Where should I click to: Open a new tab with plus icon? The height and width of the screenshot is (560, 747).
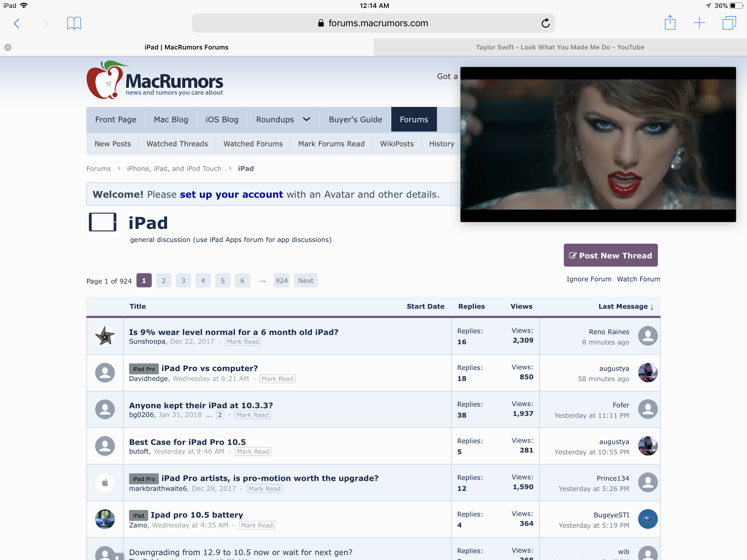[x=699, y=23]
